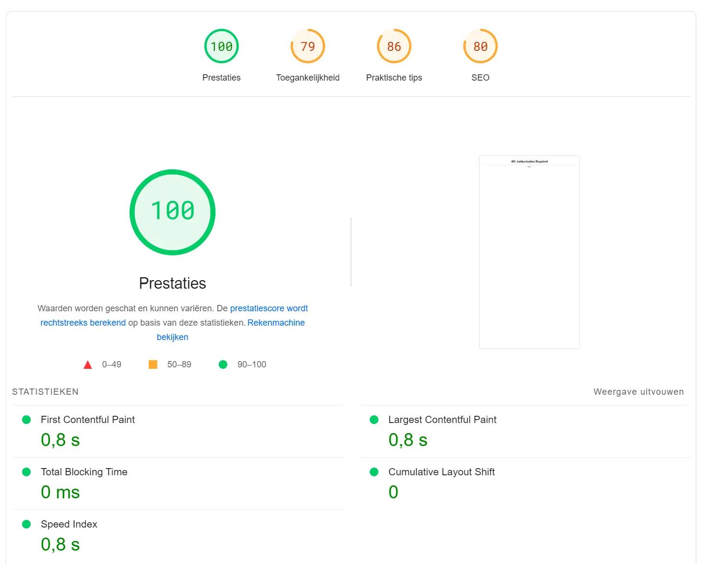Open the 'prestatiescore wordt rechtstreeks berekend' link
Image resolution: width=728 pixels, height=564 pixels.
269,308
